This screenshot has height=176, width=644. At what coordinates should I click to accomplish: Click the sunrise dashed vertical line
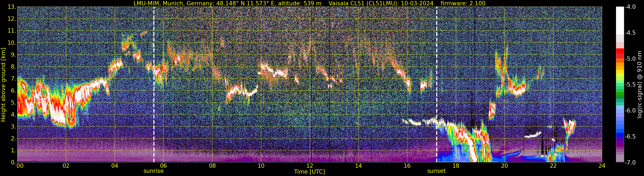[x=154, y=85]
